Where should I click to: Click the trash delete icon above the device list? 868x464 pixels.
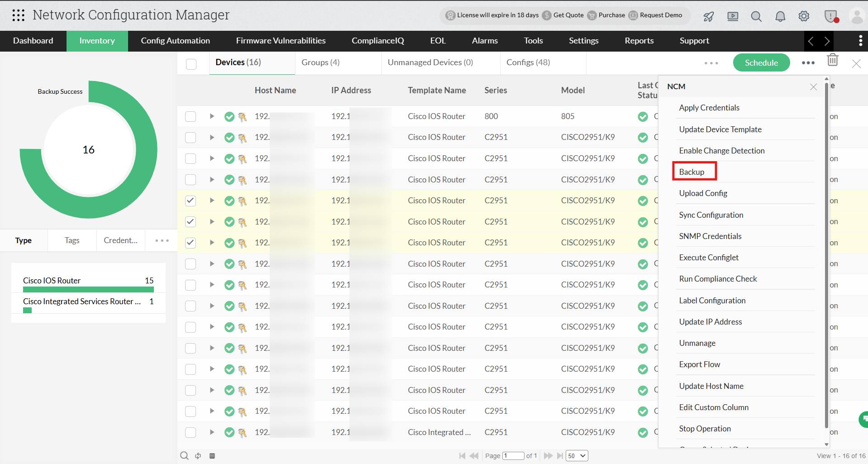[832, 60]
